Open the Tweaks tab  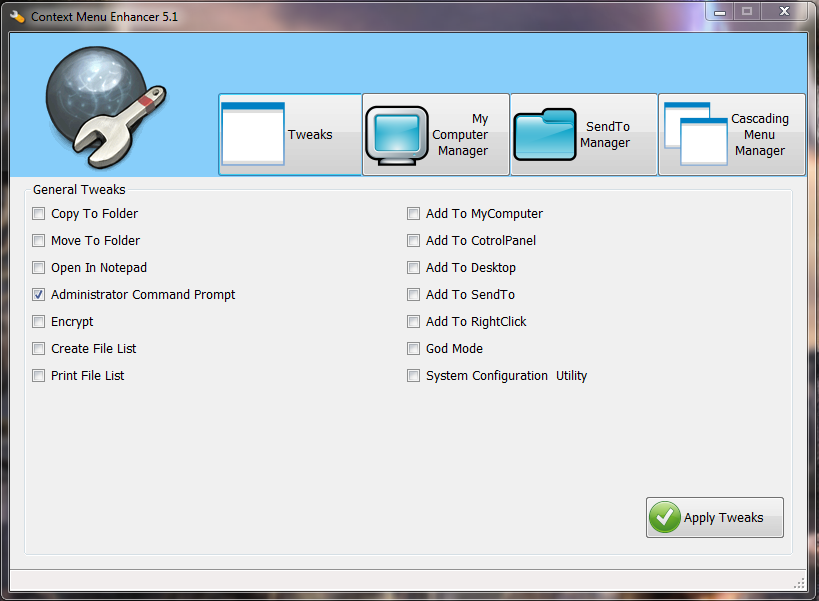290,135
